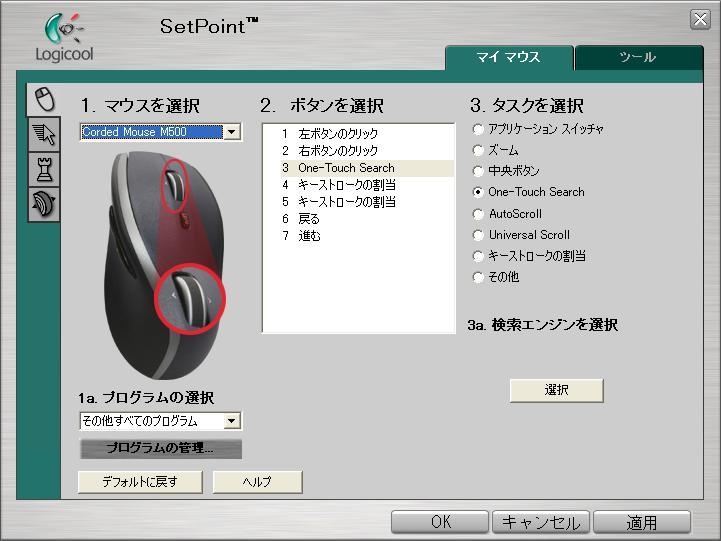Click the zoomed tilt wheel circle image
The width and height of the screenshot is (721, 541).
[189, 298]
